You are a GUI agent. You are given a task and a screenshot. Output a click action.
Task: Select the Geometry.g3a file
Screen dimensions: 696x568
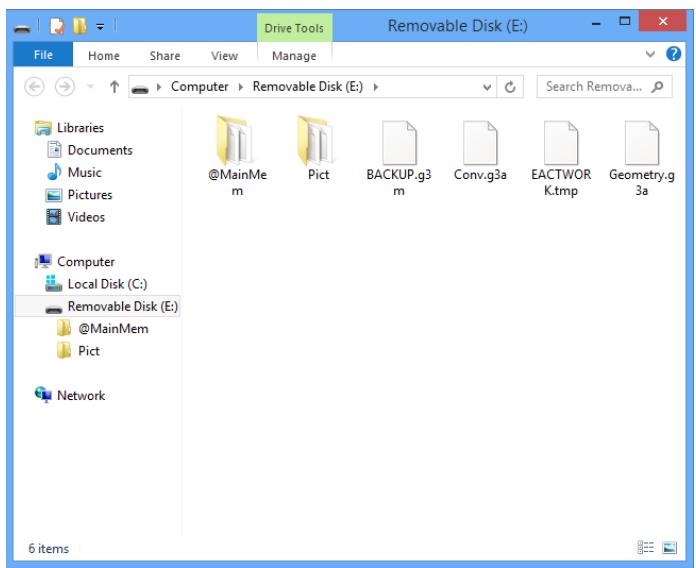(641, 158)
